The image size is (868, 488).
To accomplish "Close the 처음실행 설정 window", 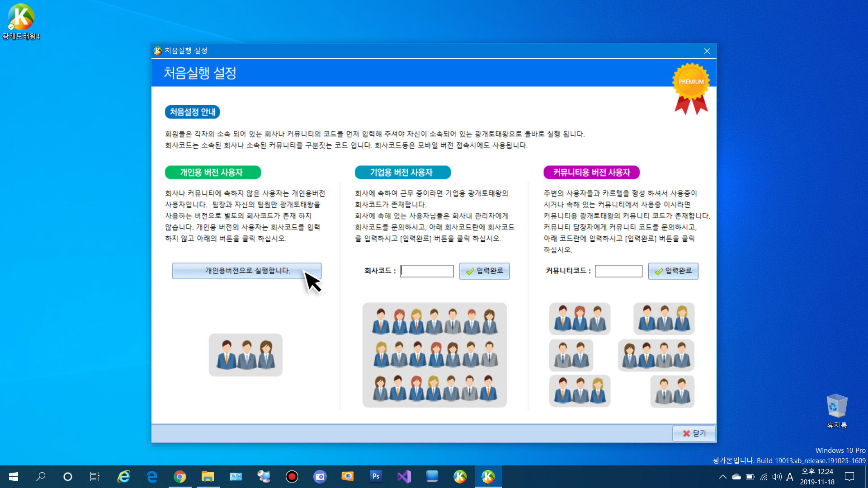I will (x=707, y=51).
